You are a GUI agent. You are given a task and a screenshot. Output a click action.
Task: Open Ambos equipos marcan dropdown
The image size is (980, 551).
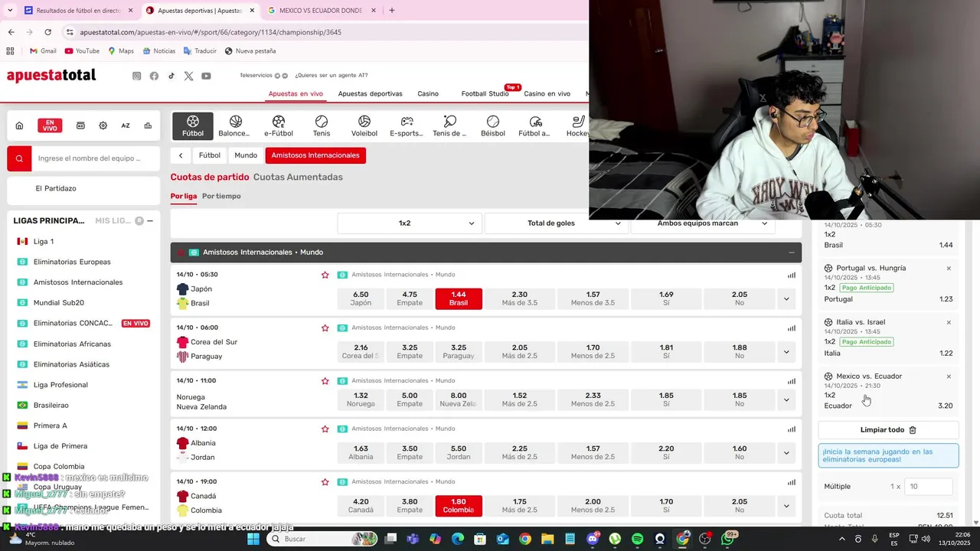(x=703, y=223)
